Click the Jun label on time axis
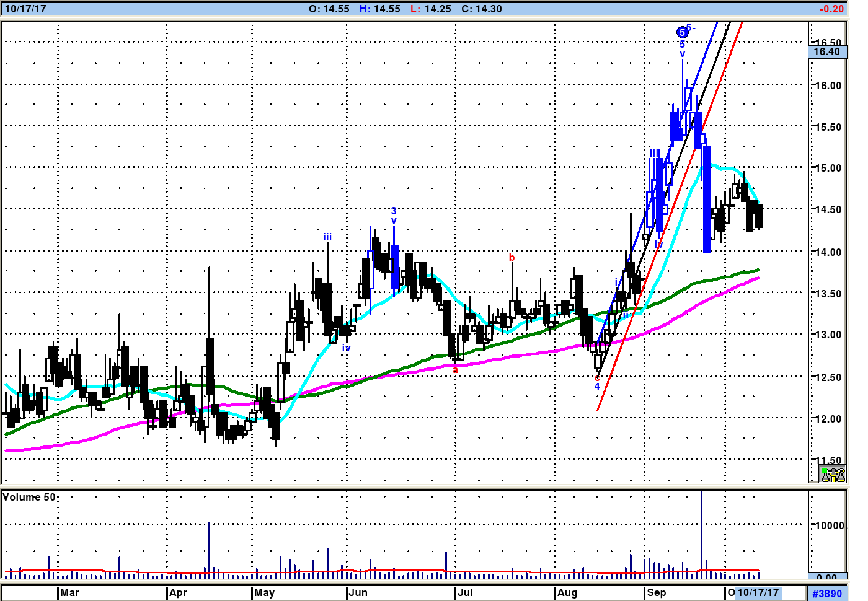This screenshot has height=601, width=868. [358, 593]
